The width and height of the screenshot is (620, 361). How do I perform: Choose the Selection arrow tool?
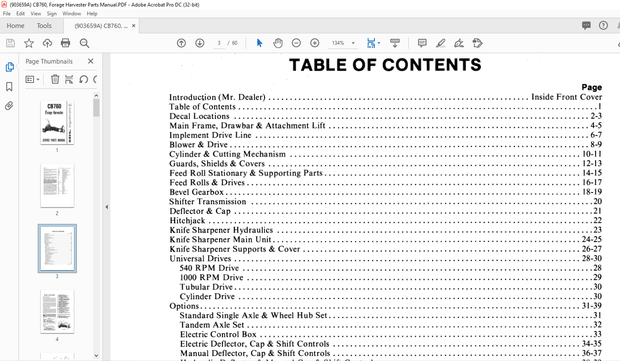click(x=259, y=43)
